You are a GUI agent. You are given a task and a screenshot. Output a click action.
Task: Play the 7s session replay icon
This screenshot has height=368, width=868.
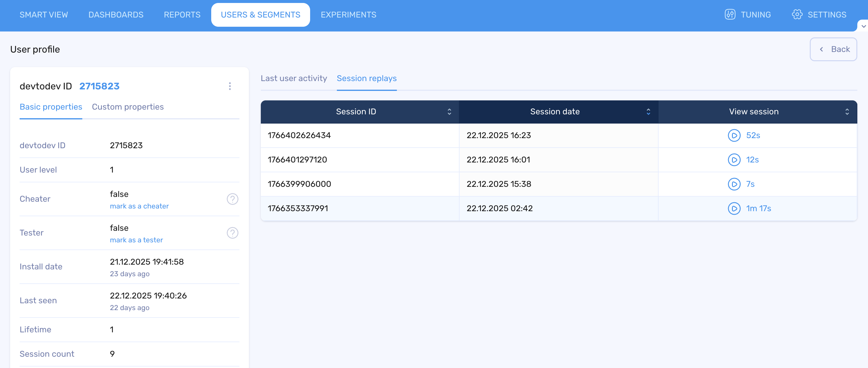[734, 184]
